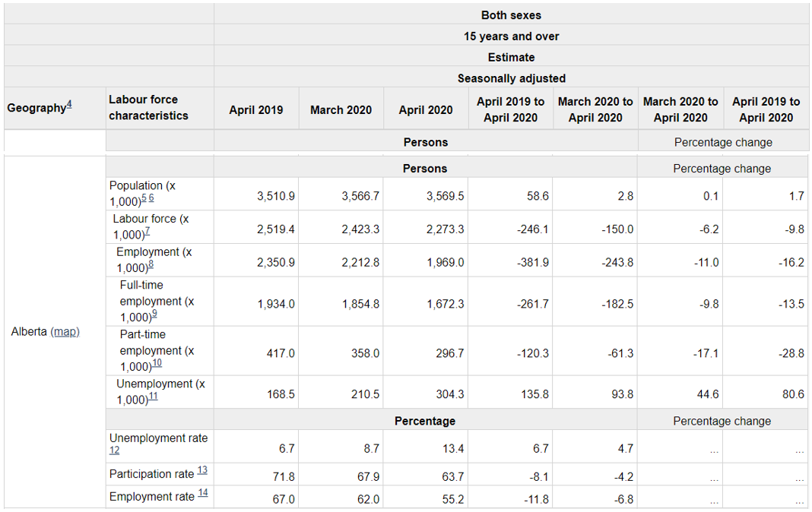812x512 pixels.
Task: Select the Population percentage change 0.1
Action: coord(710,196)
